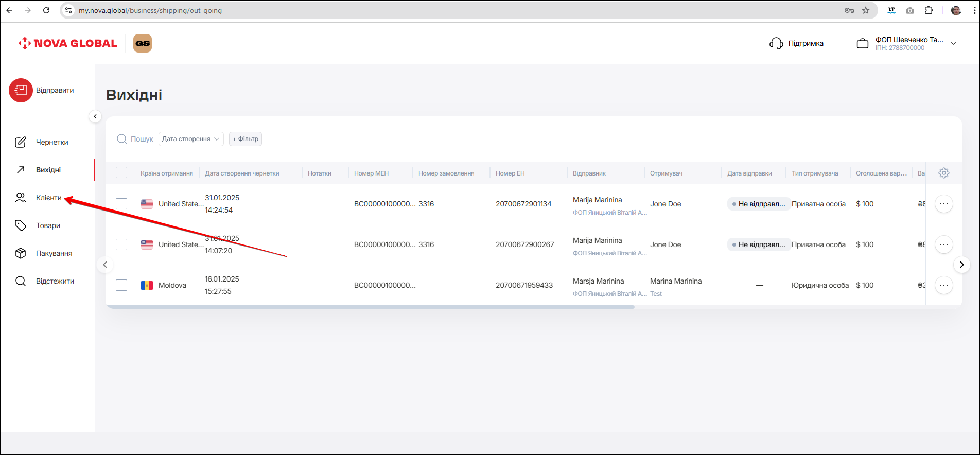Open Клієнти in the sidebar
The width and height of the screenshot is (980, 455).
tap(48, 198)
